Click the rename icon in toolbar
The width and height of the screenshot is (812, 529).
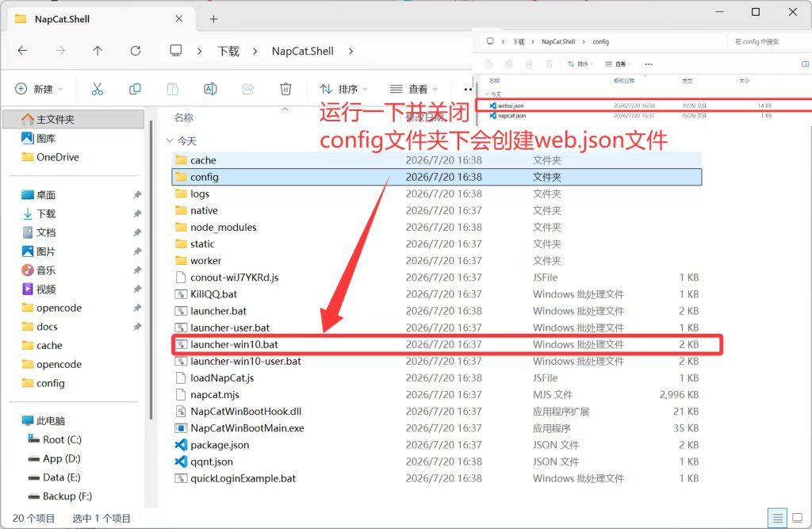[x=210, y=89]
